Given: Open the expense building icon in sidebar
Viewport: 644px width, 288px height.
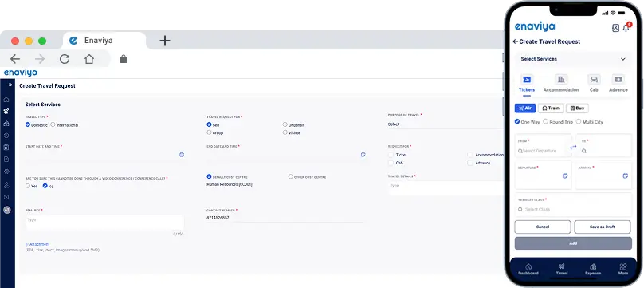Looking at the screenshot, I should pos(6,123).
